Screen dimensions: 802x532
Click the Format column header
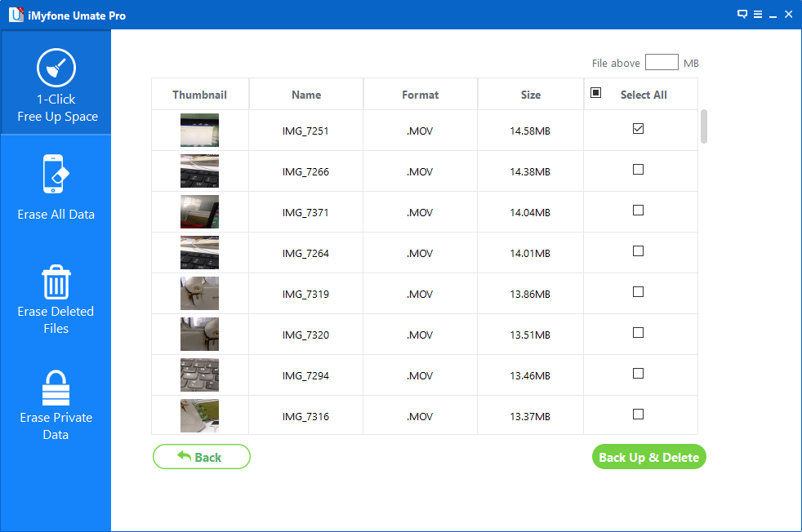(420, 95)
